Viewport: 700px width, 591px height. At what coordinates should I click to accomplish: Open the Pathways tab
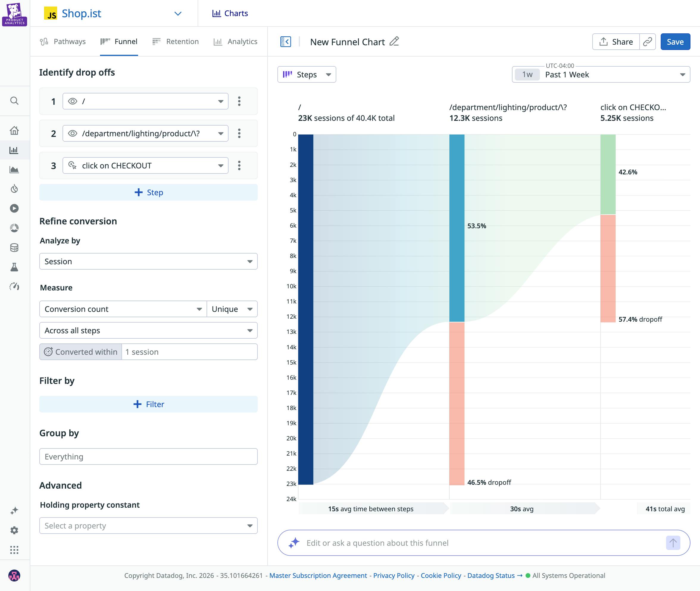tap(62, 42)
